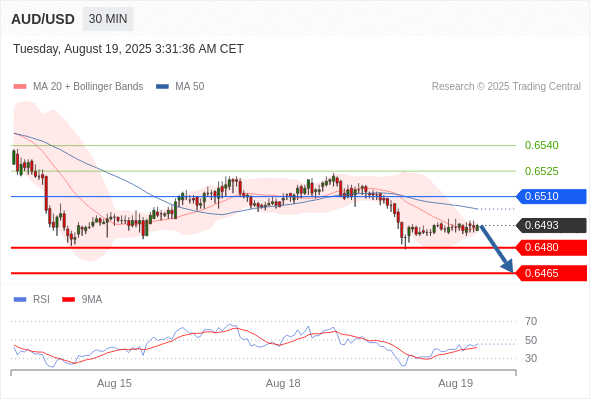Image resolution: width=590 pixels, height=400 pixels.
Task: Click the Aug 15 date marker
Action: point(114,383)
